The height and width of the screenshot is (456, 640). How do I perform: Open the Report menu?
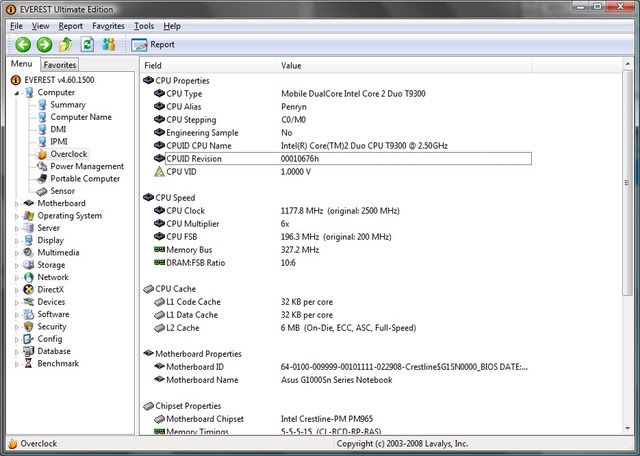tap(71, 26)
